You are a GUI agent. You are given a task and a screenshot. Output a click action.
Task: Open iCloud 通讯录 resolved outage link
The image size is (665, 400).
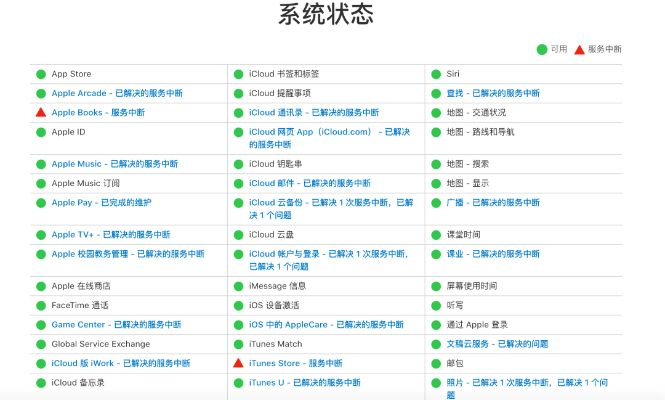[314, 112]
